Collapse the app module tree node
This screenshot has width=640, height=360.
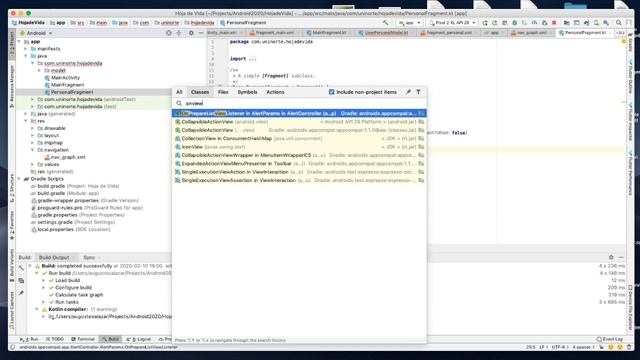click(x=20, y=42)
